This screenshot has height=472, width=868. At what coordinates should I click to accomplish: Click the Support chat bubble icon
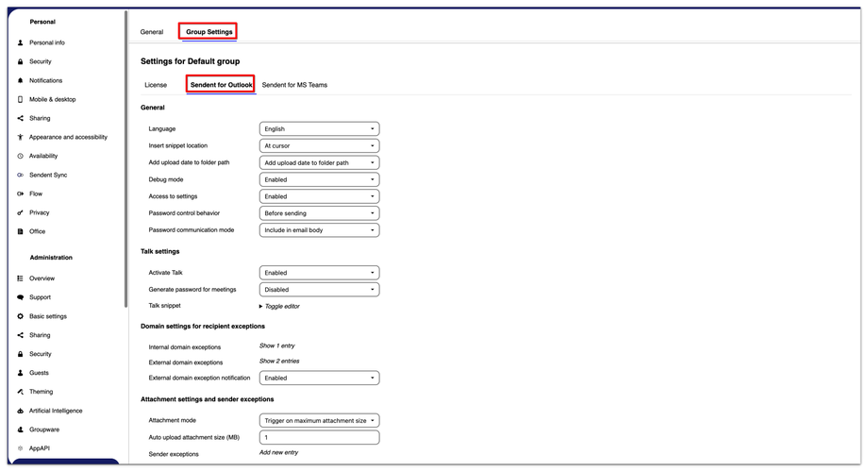coord(21,297)
